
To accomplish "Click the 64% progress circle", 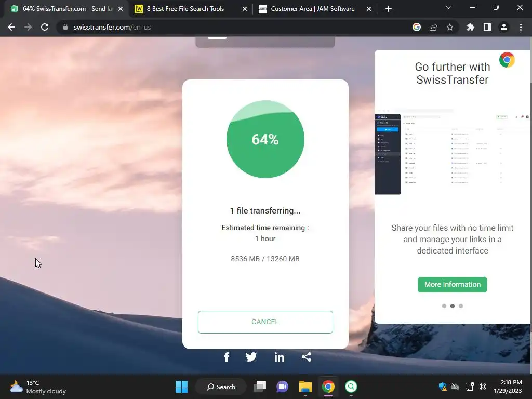I will [265, 139].
